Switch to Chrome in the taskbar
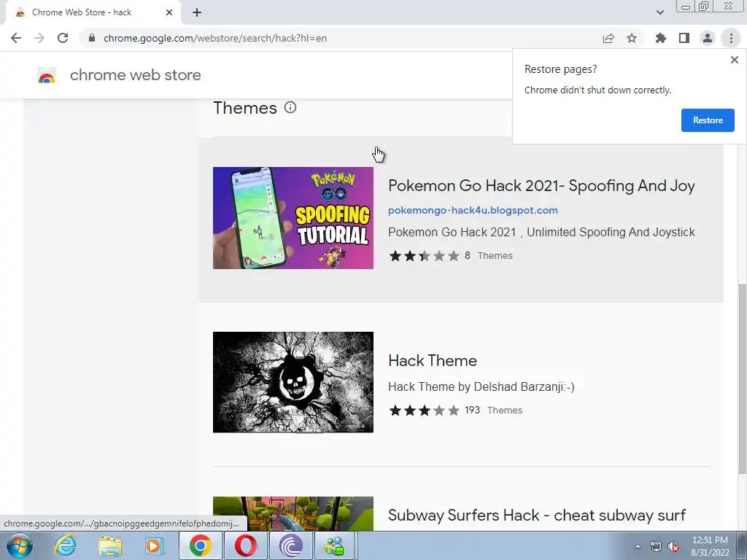Viewport: 747px width, 560px height. coord(201,545)
